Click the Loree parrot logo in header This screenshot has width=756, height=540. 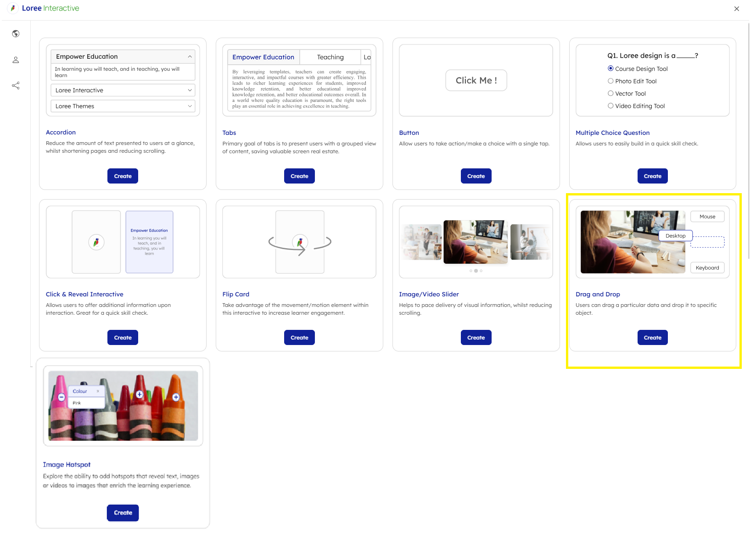coord(13,8)
